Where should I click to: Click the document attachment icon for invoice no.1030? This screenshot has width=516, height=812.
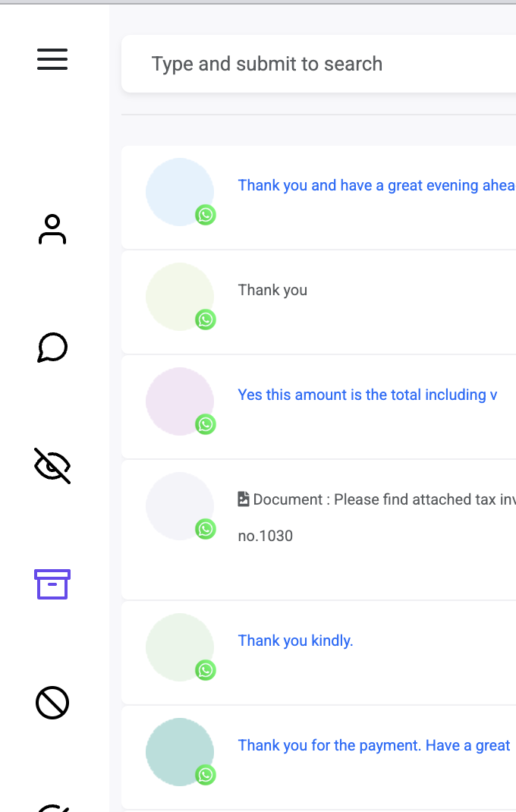tap(244, 499)
